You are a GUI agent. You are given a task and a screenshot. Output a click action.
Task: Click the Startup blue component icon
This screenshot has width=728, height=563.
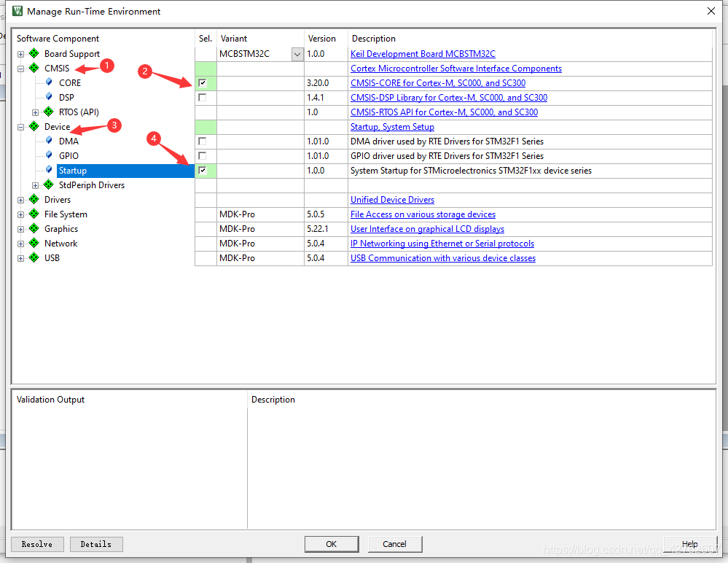click(x=49, y=169)
